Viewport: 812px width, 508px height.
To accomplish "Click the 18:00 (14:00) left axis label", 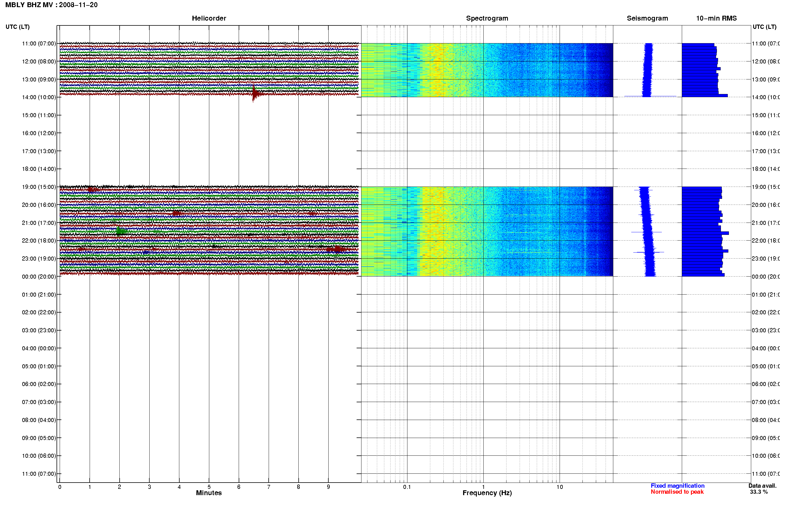I will pos(39,169).
